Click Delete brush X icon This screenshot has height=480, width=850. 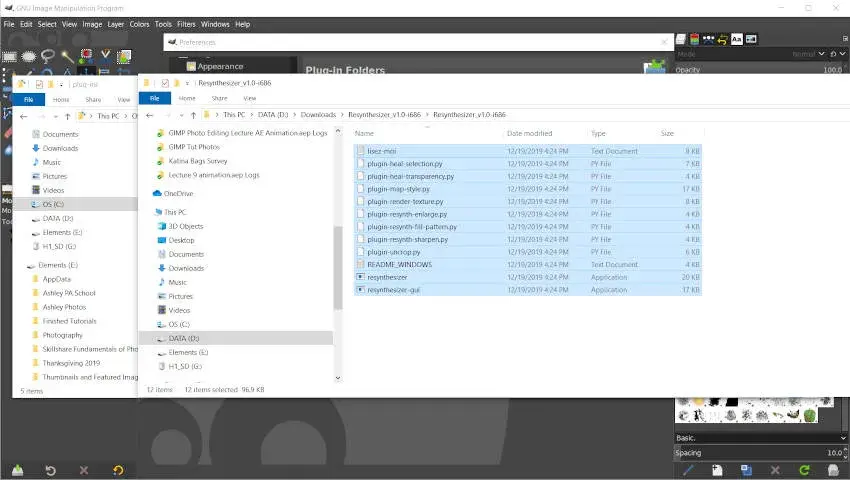(775, 470)
